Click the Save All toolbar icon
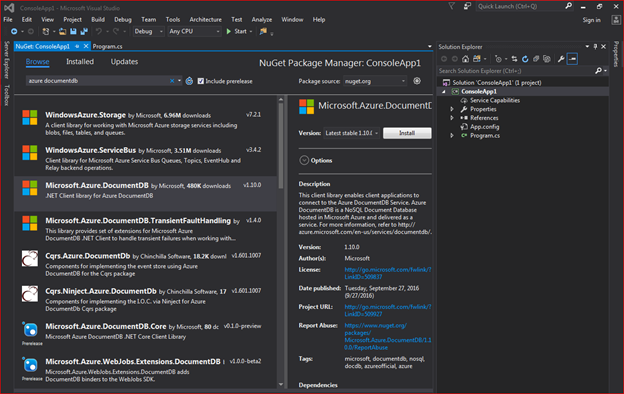The image size is (624, 394). (84, 31)
